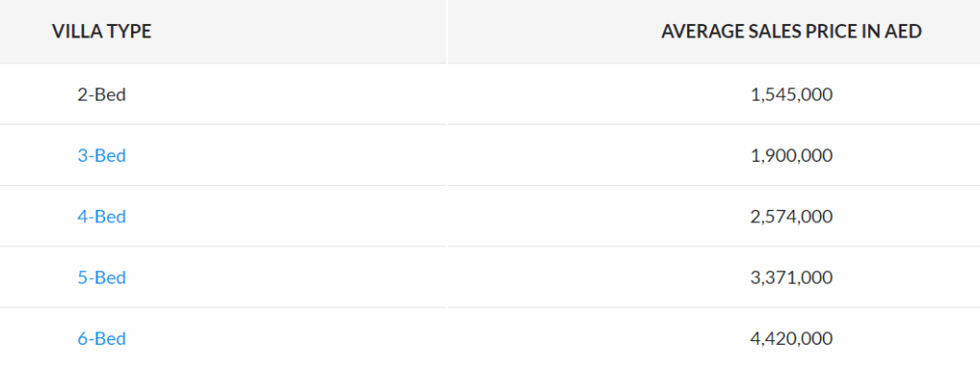980x367 pixels.
Task: Select the 1,900,000 price value
Action: click(x=791, y=155)
